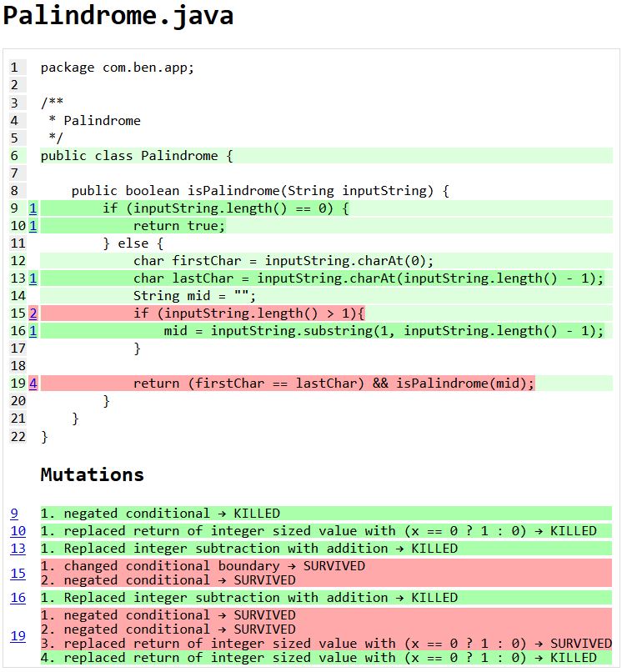Click the Mutations section heading
Screen dimensions: 627x672
coord(92,475)
